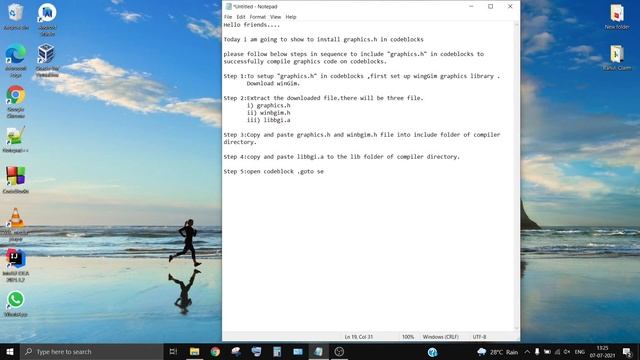Viewport: 640px width, 360px height.
Task: Click the blue Get Help taskbar icon
Action: [432, 352]
